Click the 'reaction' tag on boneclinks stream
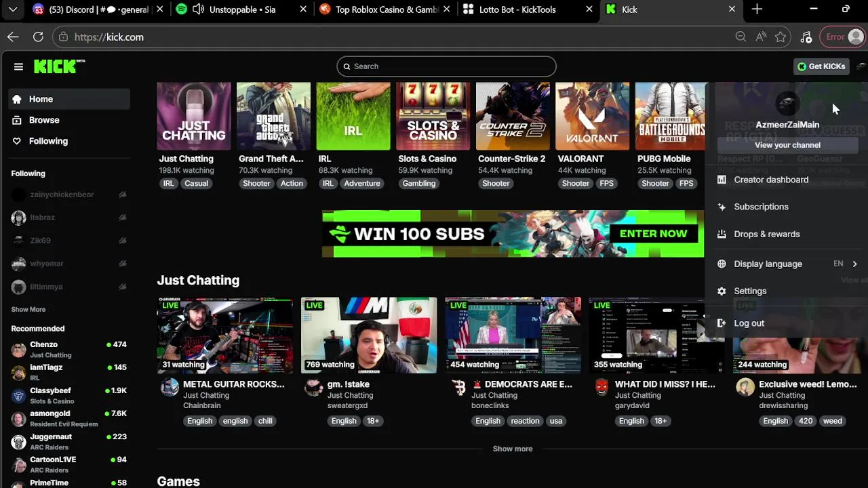The width and height of the screenshot is (868, 488). point(525,421)
